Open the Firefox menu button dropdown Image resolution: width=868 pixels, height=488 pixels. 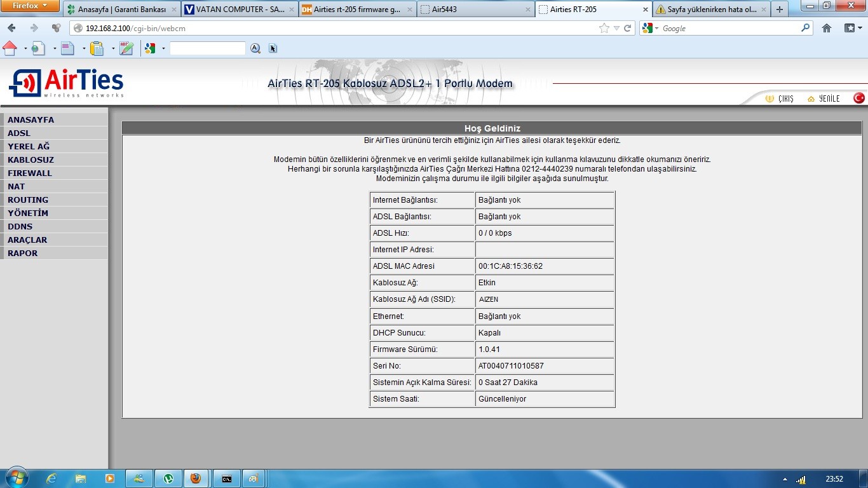(31, 6)
